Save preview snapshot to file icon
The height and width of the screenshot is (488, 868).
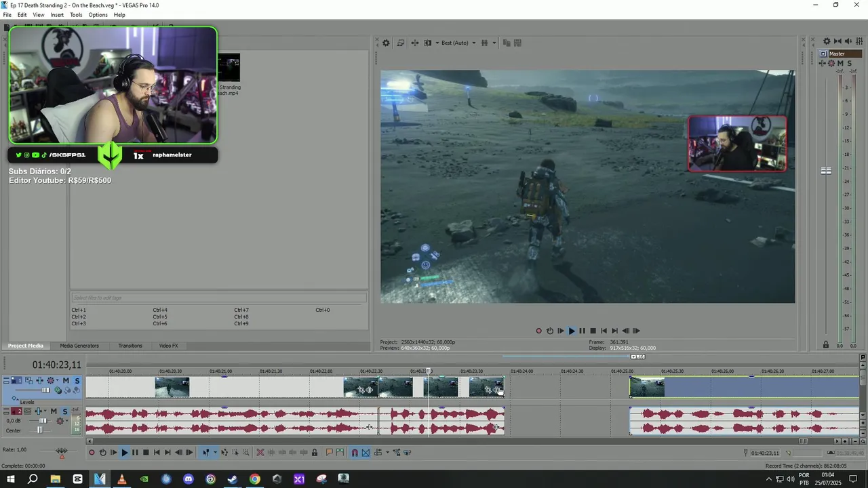[517, 43]
